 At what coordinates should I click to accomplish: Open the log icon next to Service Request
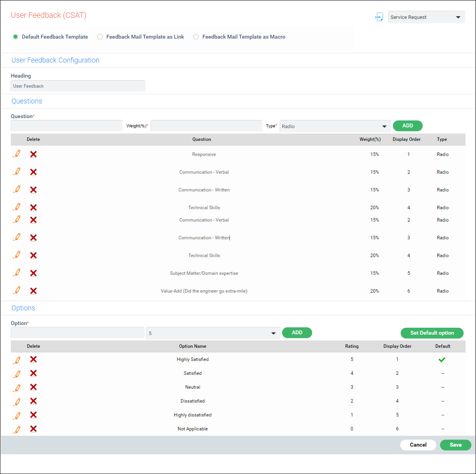[379, 17]
